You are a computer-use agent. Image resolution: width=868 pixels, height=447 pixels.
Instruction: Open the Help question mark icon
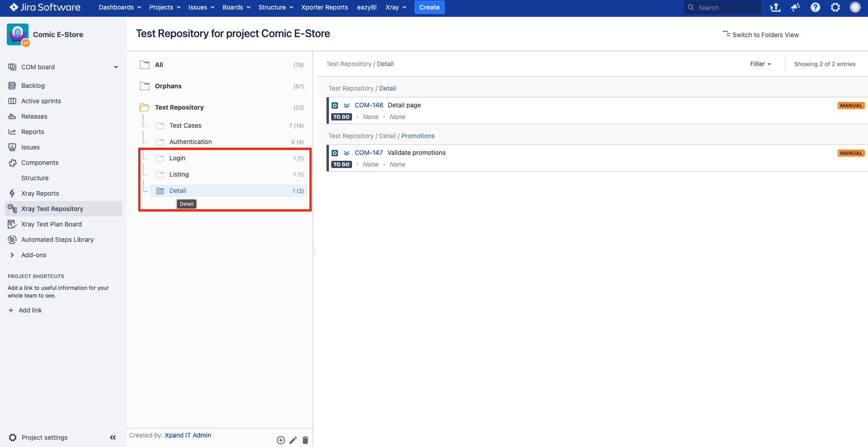point(815,7)
